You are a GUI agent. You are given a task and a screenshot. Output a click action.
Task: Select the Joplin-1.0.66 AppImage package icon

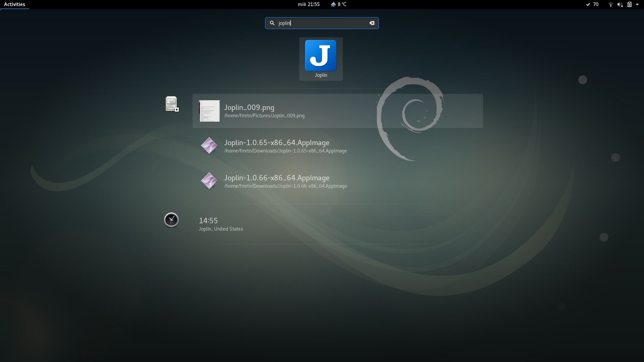click(x=209, y=181)
